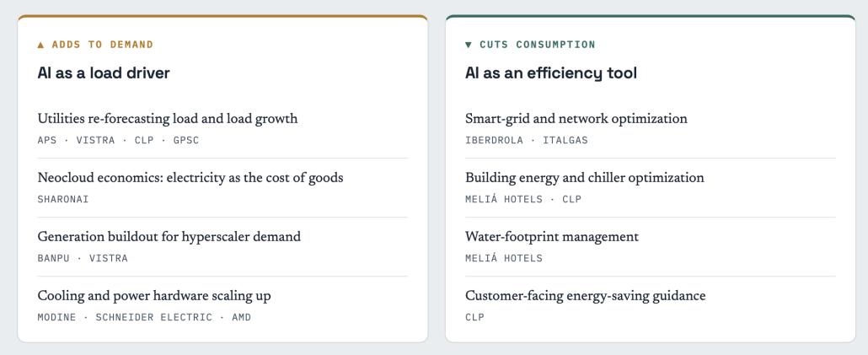Click the orange up-triangle icon beside Adds to Demand
The width and height of the screenshot is (868, 355).
click(x=40, y=45)
